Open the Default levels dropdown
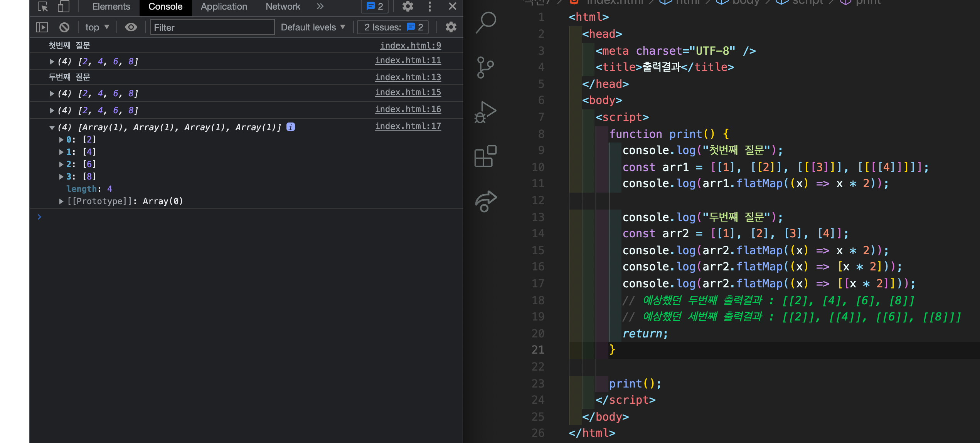 313,27
